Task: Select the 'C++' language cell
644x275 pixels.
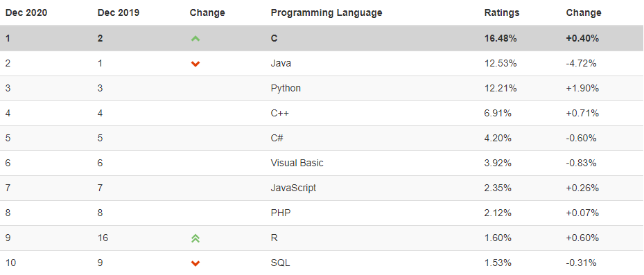Action: tap(279, 114)
